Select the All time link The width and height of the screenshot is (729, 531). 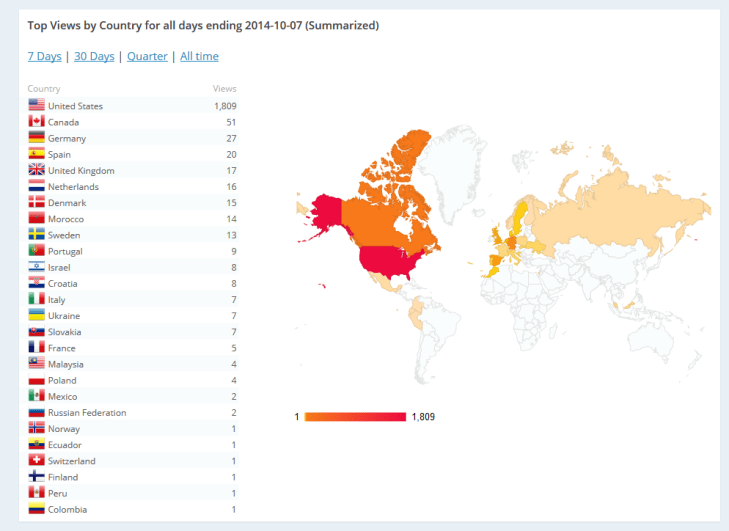[199, 57]
